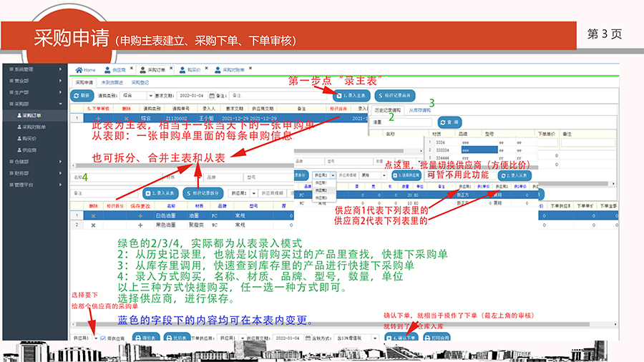Click the Home tab house icon
The image size is (644, 362).
79,70
